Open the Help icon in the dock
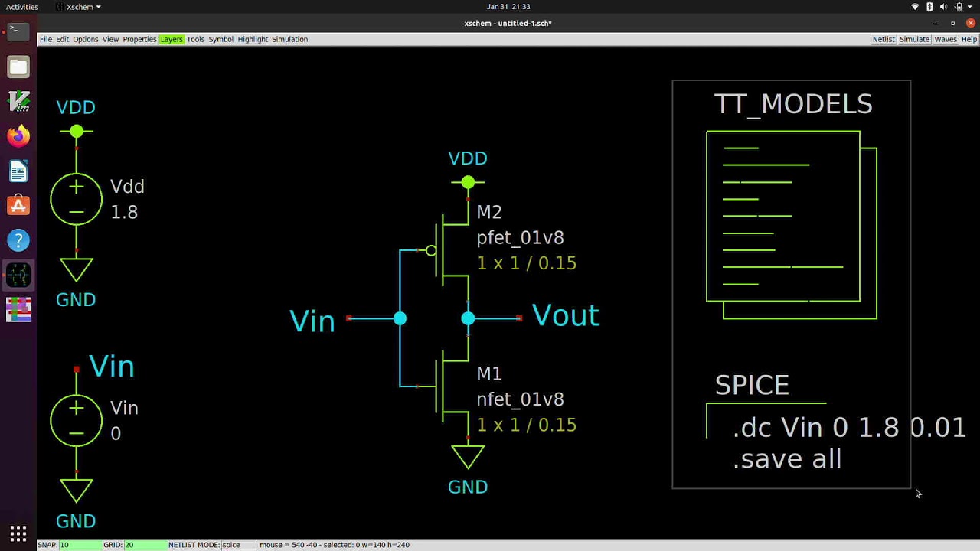Viewport: 980px width, 551px height. coord(18,240)
